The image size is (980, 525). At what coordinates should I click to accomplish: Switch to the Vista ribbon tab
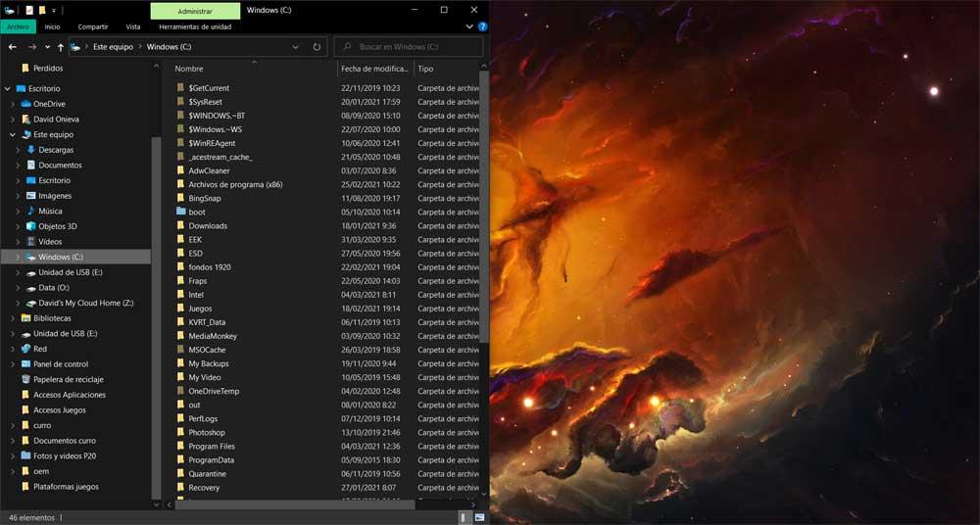pos(133,26)
